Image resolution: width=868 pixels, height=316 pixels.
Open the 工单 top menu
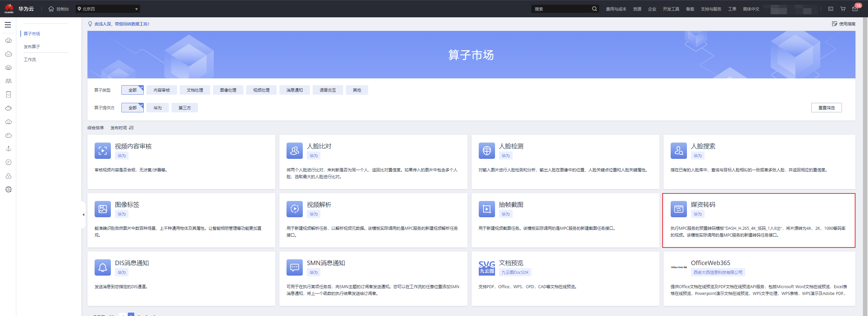(x=732, y=9)
